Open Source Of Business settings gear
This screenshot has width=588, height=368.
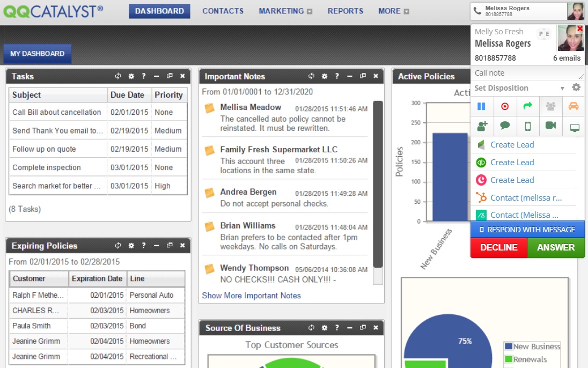325,327
